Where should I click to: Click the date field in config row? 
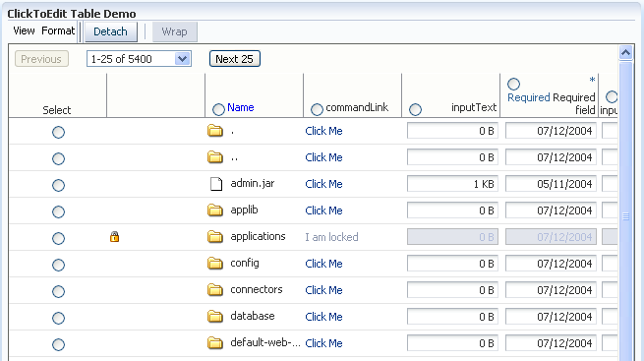(x=551, y=264)
